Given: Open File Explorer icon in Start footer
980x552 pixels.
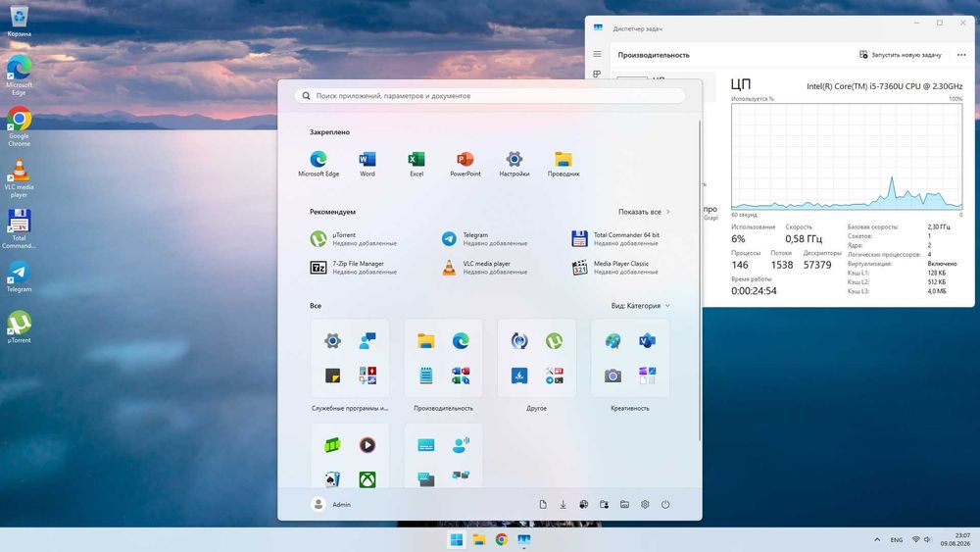Looking at the screenshot, I should click(624, 505).
